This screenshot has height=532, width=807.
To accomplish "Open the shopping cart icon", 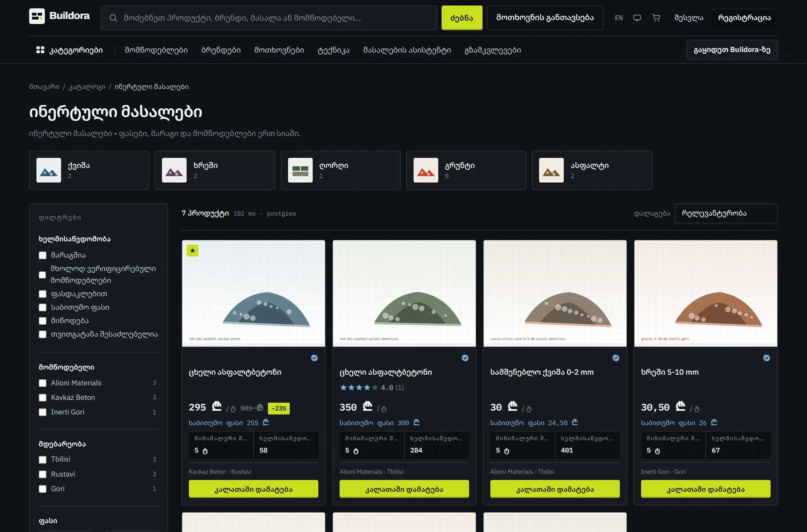I will point(656,18).
